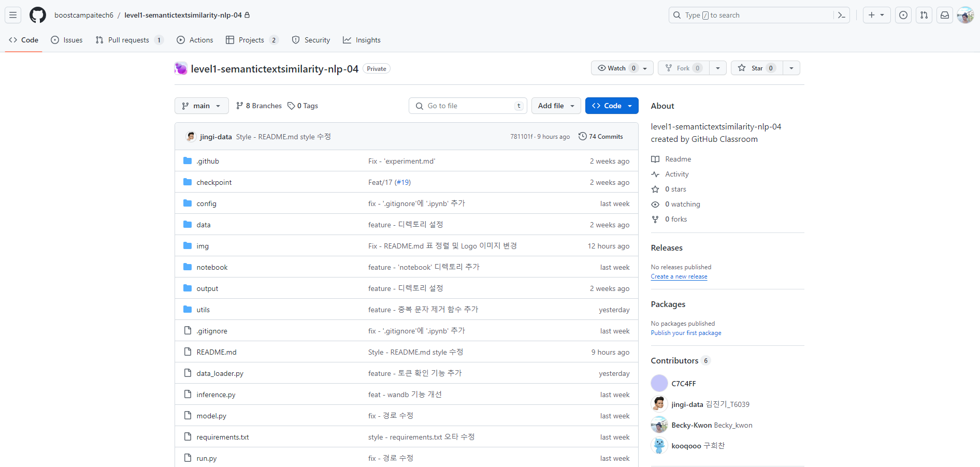Screen dimensions: 980x467
Task: Click the Becky-Kwon contributor avatar
Action: (x=659, y=425)
